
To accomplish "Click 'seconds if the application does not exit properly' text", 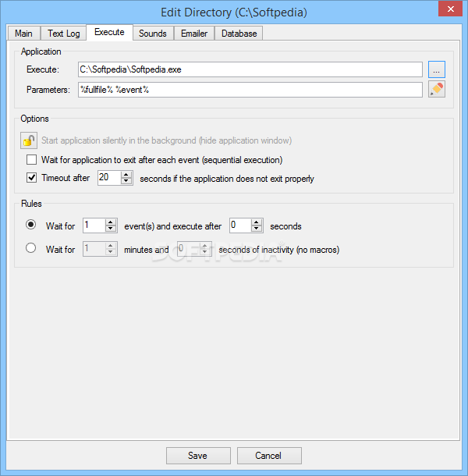I will coord(227,179).
